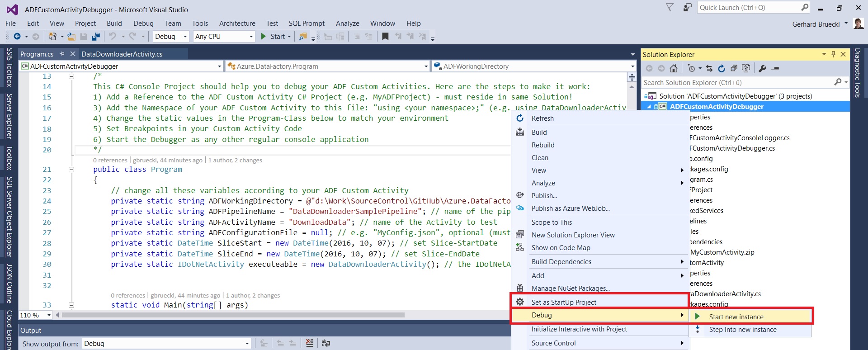
Task: Open the Analyze menu in the menu bar
Action: [347, 23]
